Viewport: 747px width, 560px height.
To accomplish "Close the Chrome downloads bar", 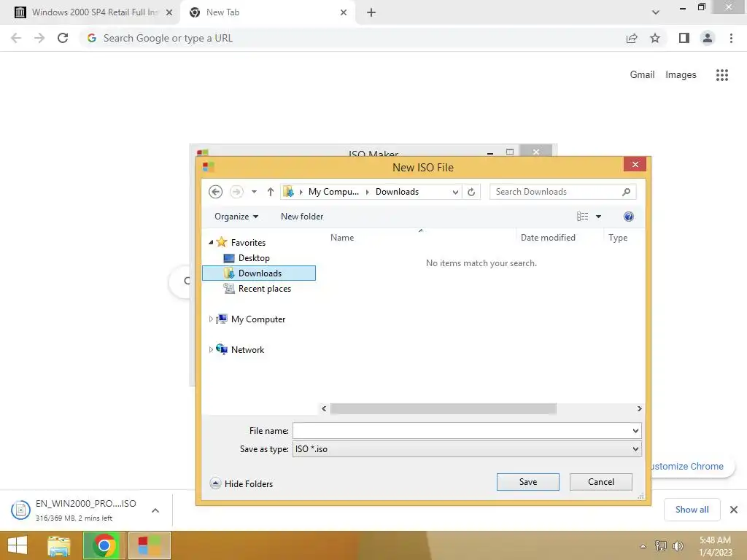I will [x=734, y=510].
